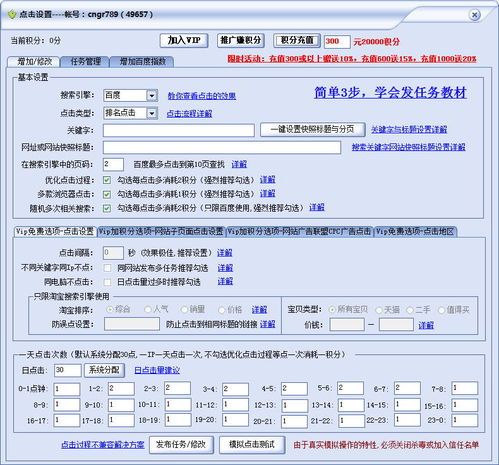Open 详解 link for 多款浏览器点击
The width and height of the screenshot is (499, 465).
[267, 194]
